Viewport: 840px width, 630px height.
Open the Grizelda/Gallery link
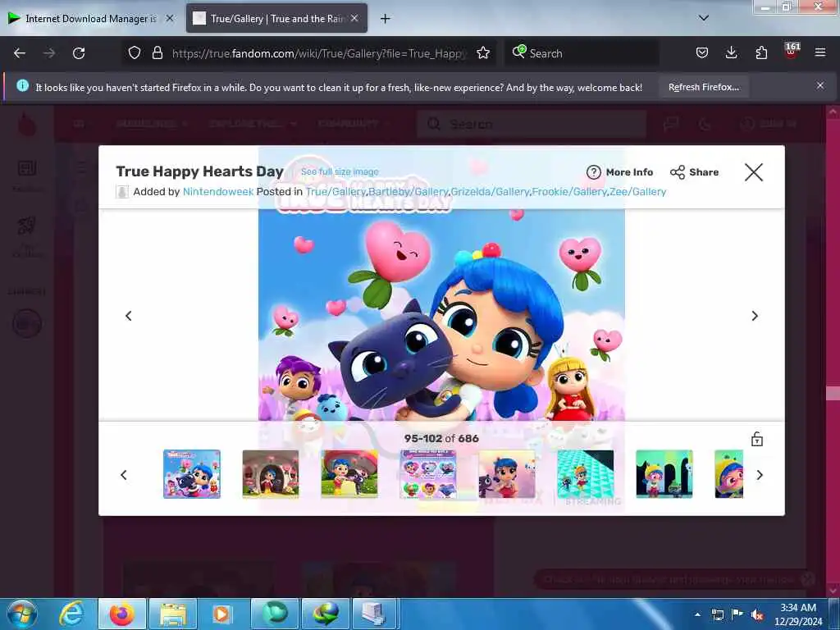click(491, 192)
